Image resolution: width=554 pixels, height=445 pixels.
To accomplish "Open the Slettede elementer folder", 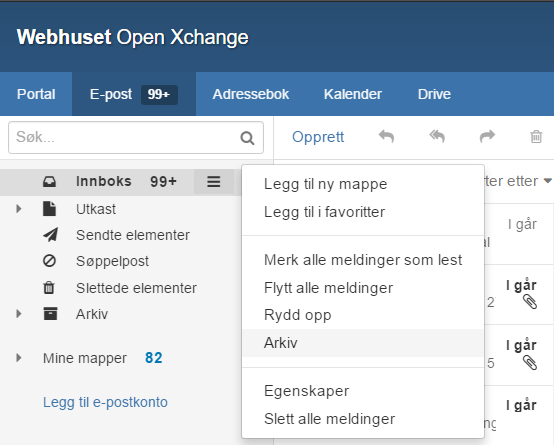I will (136, 288).
